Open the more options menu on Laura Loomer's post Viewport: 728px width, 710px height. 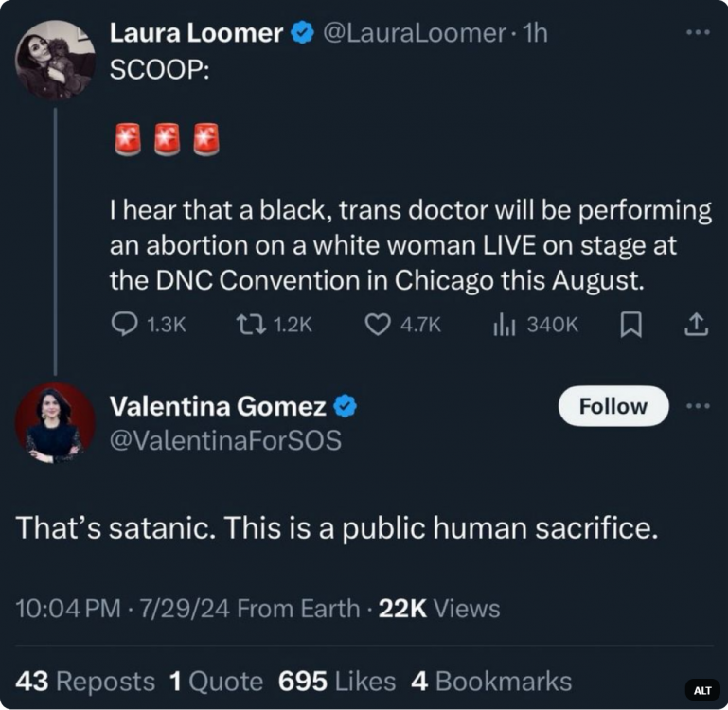pyautogui.click(x=698, y=32)
